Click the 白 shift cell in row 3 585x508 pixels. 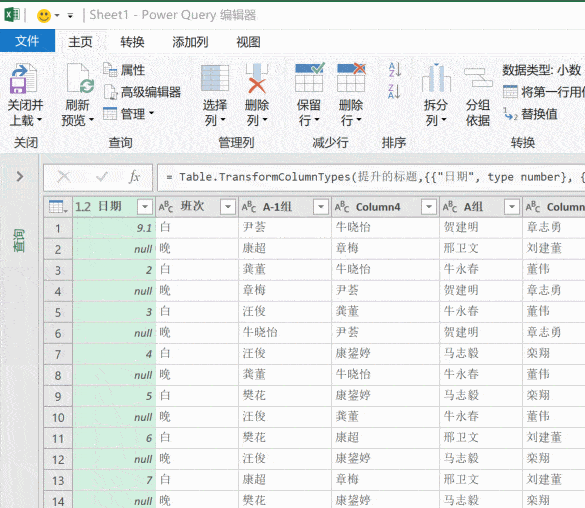tap(197, 270)
